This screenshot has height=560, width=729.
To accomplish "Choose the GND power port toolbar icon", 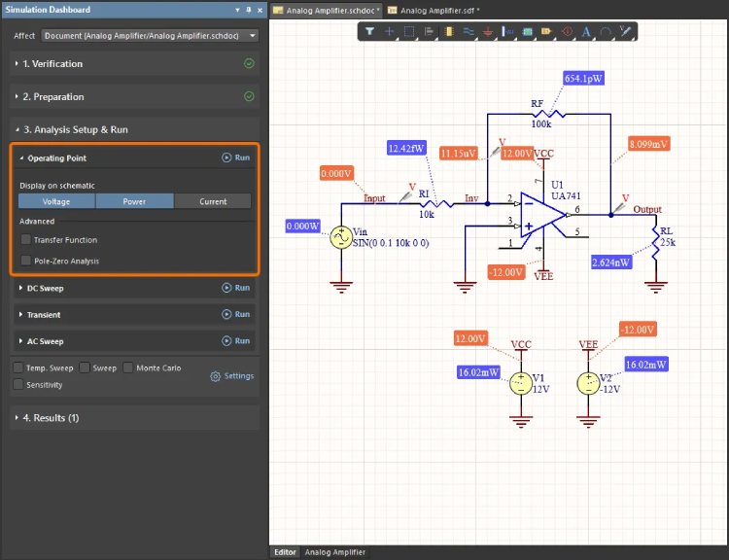I will pos(489,31).
